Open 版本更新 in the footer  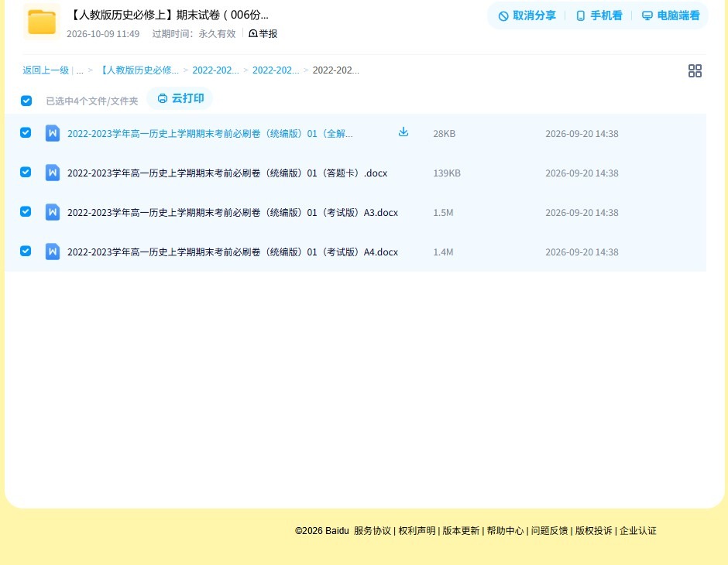coord(461,531)
